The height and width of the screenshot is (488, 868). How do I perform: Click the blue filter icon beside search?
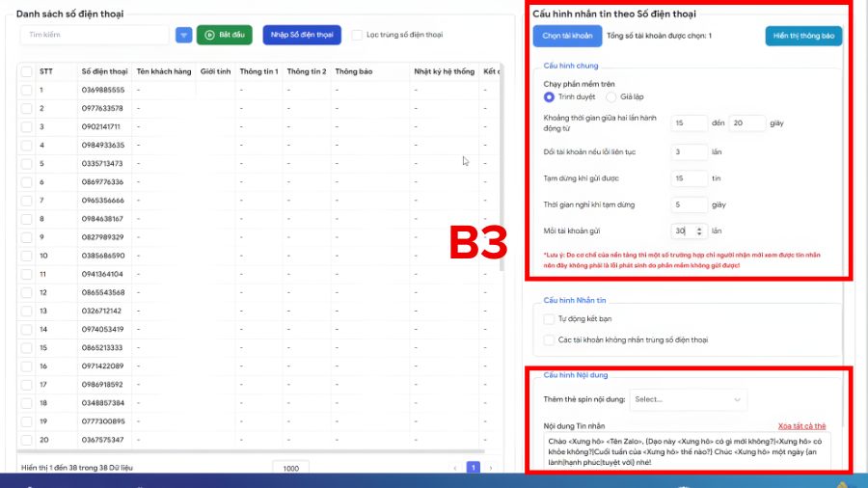click(183, 35)
